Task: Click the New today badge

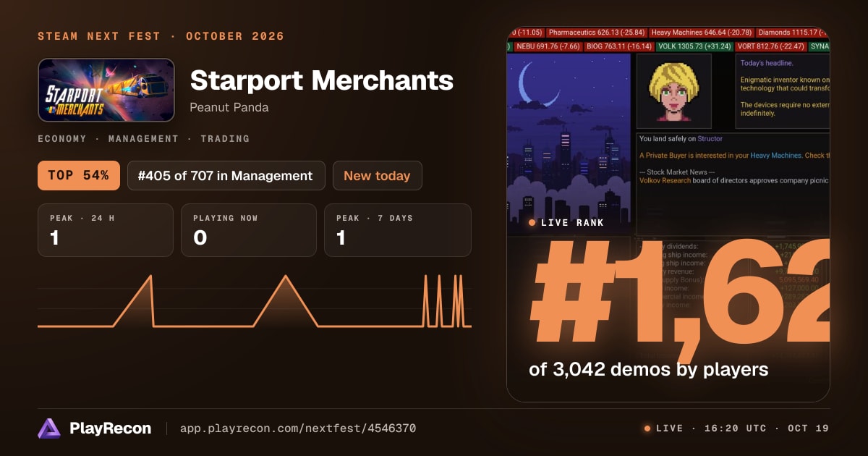Action: 377,175
